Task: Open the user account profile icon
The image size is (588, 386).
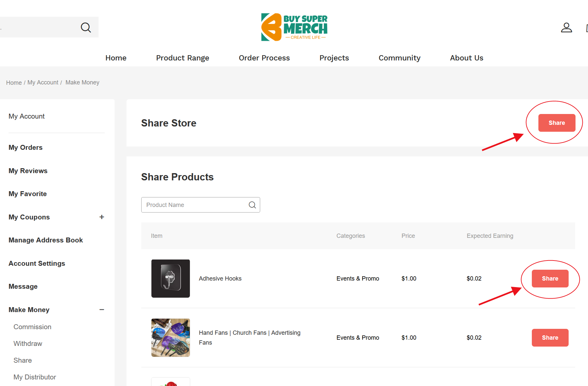Action: coord(566,28)
